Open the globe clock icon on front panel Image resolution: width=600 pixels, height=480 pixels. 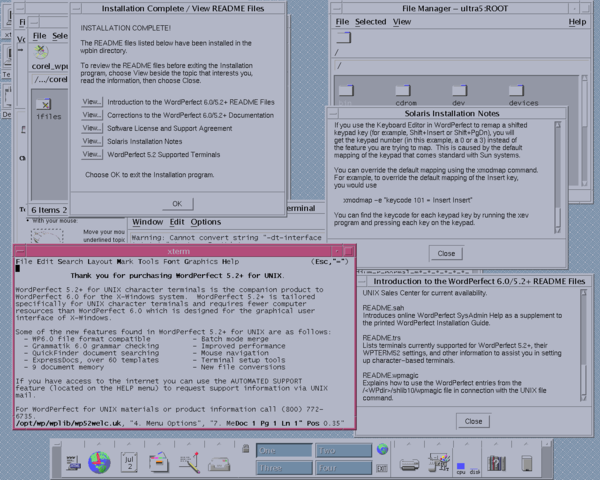(x=99, y=462)
